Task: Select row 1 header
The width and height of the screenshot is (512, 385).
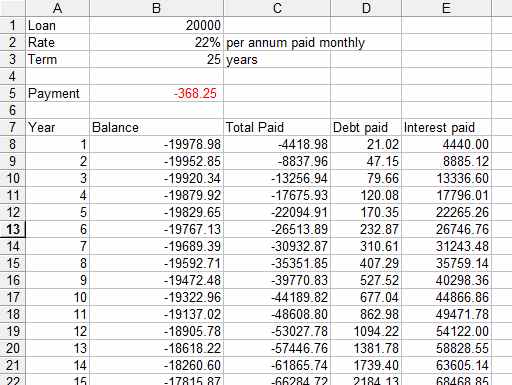Action: [x=13, y=25]
